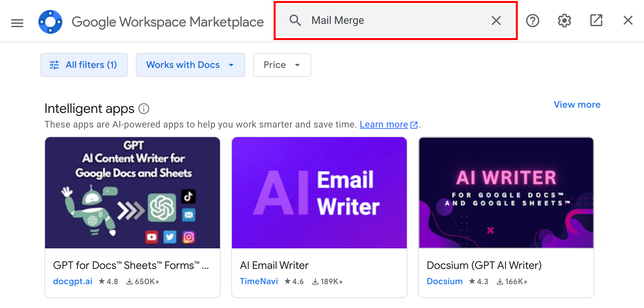Click the 189K+ install count
The width and height of the screenshot is (644, 308).
click(x=327, y=282)
